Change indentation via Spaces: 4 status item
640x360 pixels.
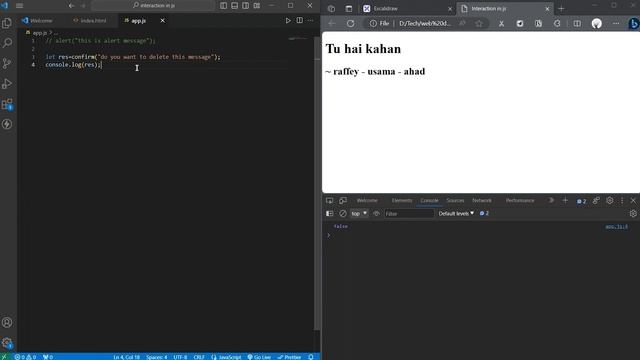pos(157,357)
